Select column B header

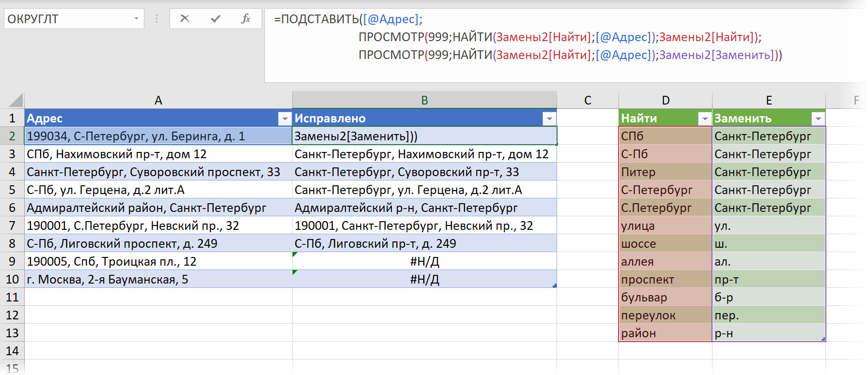[x=424, y=100]
